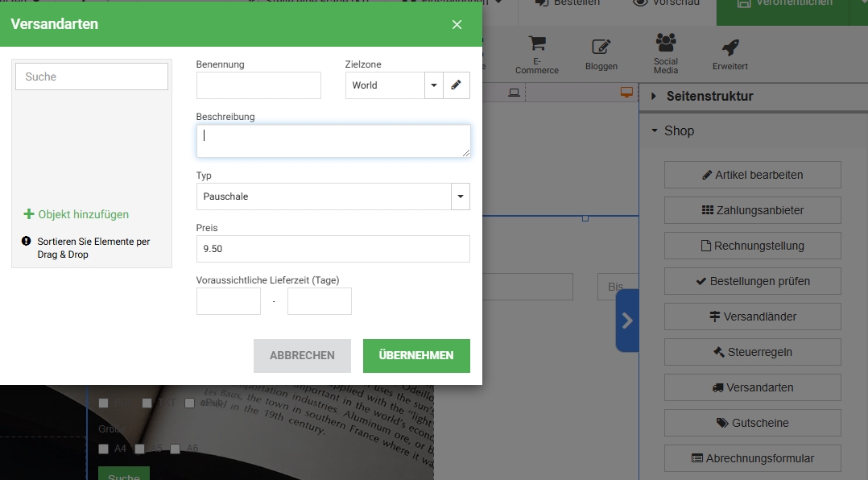Click the pencil icon to edit Zielzone
The image size is (868, 480).
[456, 85]
